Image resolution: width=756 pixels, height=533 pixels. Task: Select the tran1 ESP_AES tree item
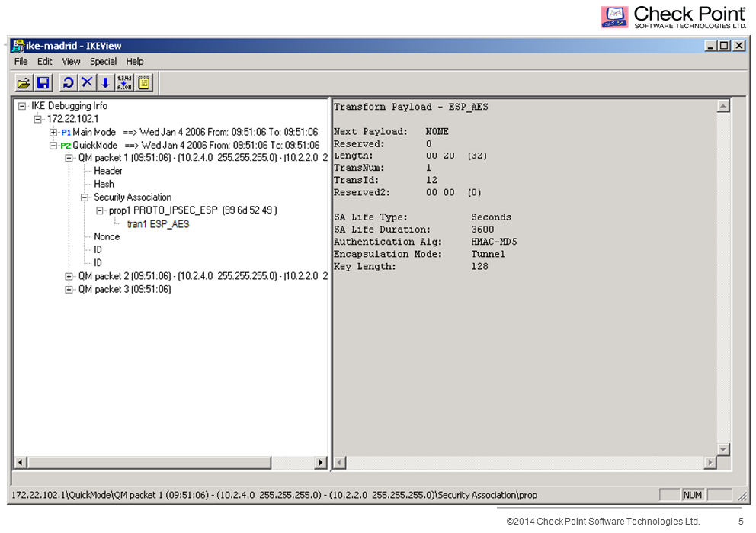pos(158,224)
